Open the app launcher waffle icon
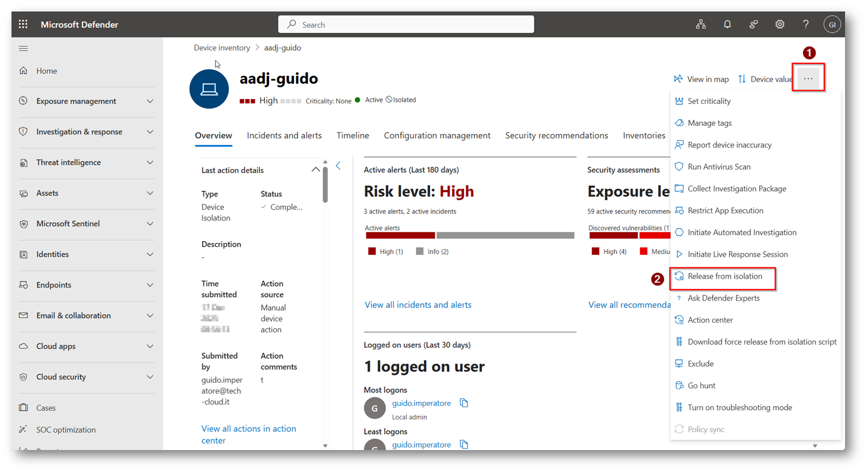Screen dimensions: 868x473 click(x=23, y=24)
